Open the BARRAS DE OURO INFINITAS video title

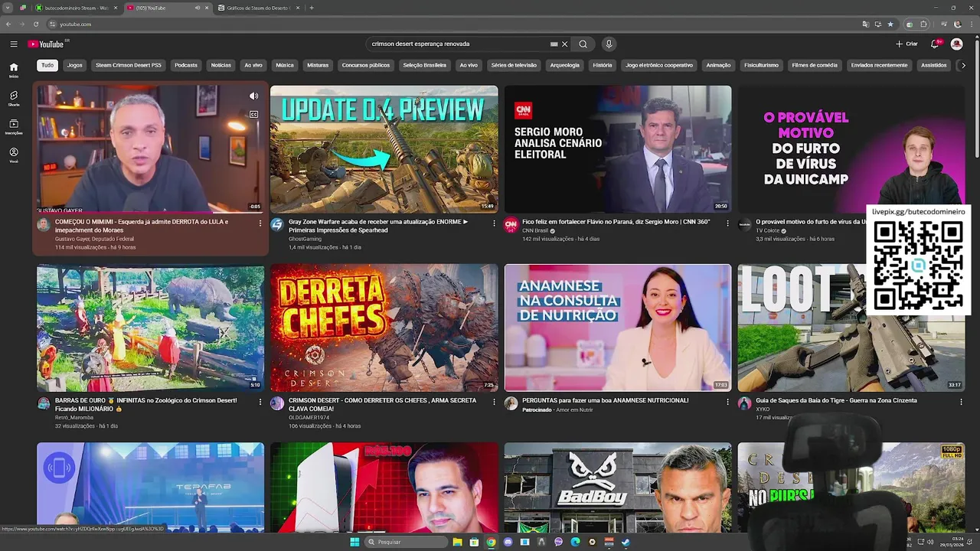click(146, 405)
